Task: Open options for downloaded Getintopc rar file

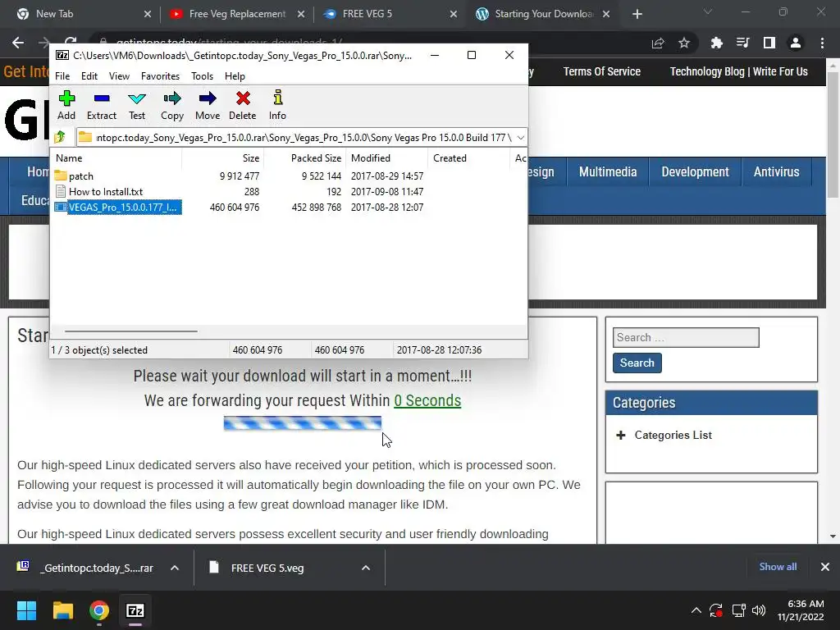Action: point(174,568)
